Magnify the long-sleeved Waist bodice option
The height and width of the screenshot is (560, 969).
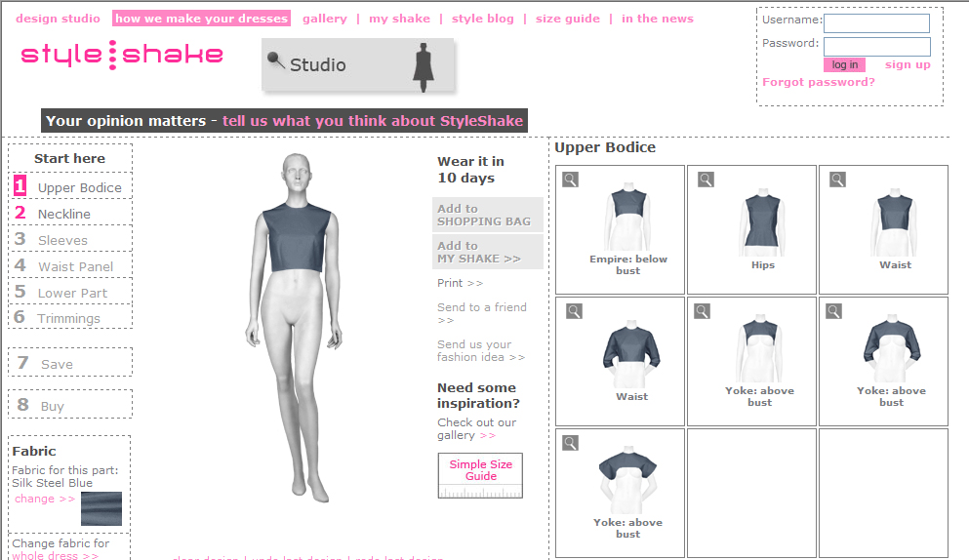click(574, 311)
